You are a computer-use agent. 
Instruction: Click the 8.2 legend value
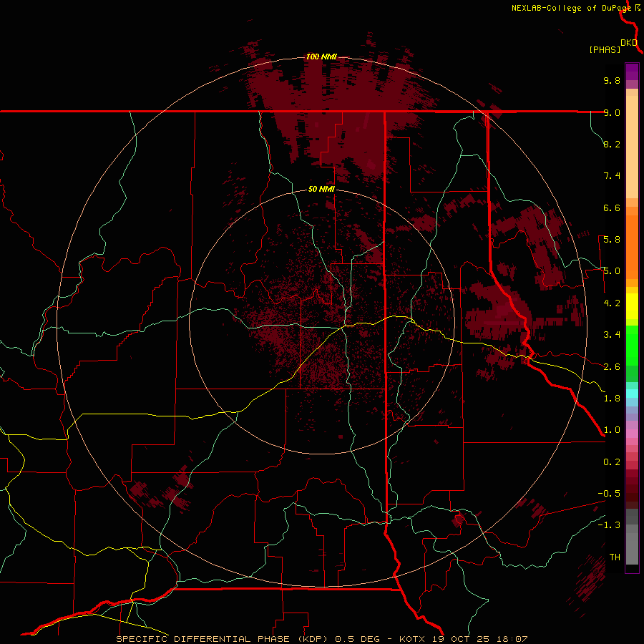(x=612, y=144)
